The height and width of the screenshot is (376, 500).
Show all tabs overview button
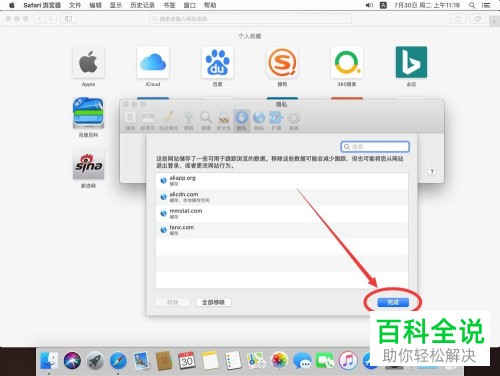pos(477,19)
